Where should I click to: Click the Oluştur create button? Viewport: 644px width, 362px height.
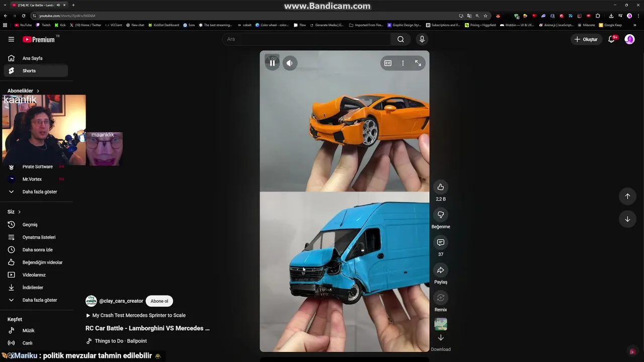coord(587,39)
